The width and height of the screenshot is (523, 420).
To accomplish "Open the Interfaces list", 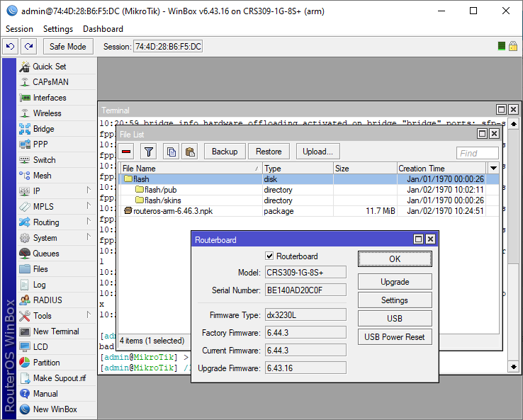I will pyautogui.click(x=56, y=98).
